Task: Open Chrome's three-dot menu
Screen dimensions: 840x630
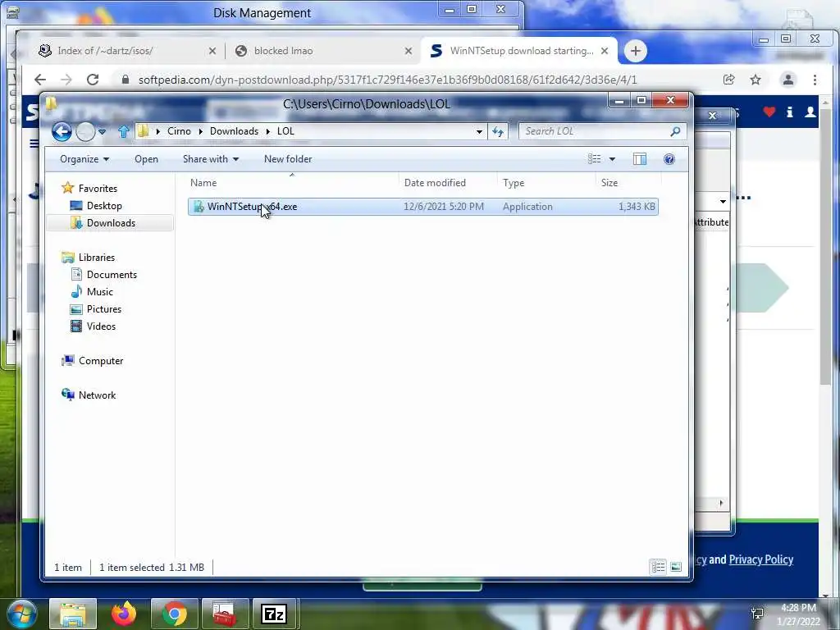Action: [x=815, y=80]
